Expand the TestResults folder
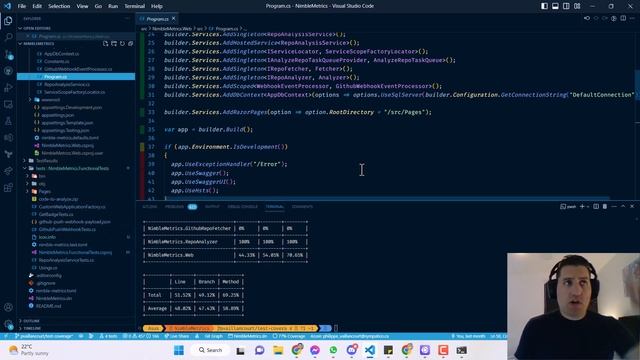Screen dimensions: 640x360 47,161
